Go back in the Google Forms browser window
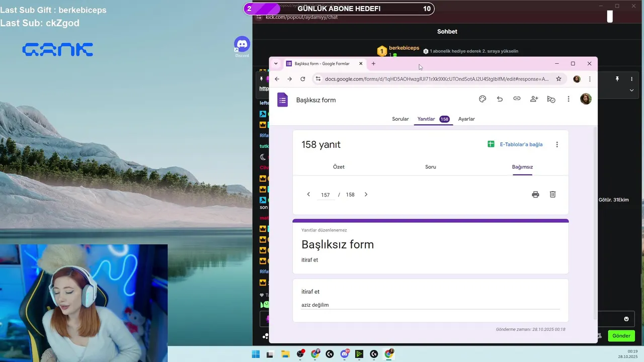The image size is (644, 362). tap(277, 79)
